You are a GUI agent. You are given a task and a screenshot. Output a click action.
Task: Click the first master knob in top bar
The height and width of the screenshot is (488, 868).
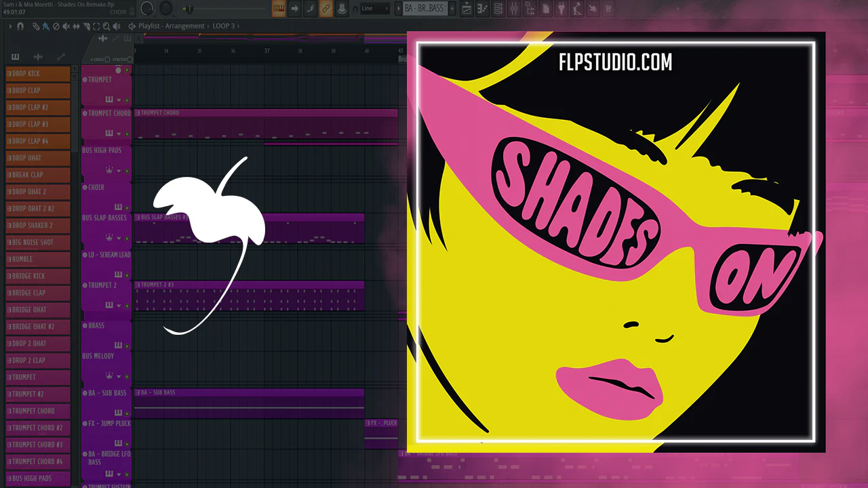pyautogui.click(x=146, y=8)
